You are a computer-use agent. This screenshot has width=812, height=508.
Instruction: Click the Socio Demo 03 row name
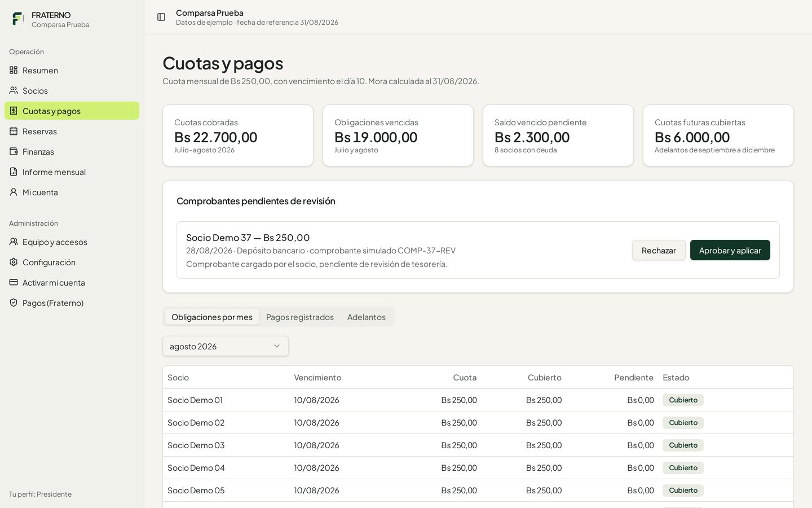pos(196,445)
